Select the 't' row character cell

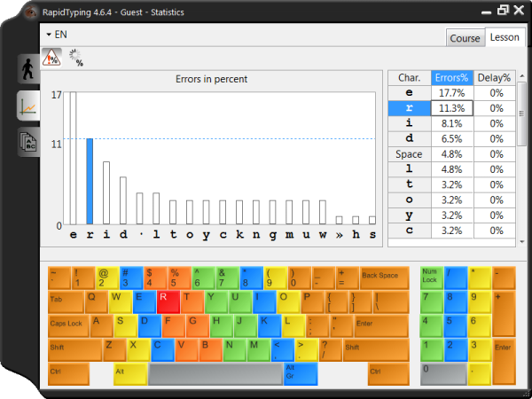[410, 184]
